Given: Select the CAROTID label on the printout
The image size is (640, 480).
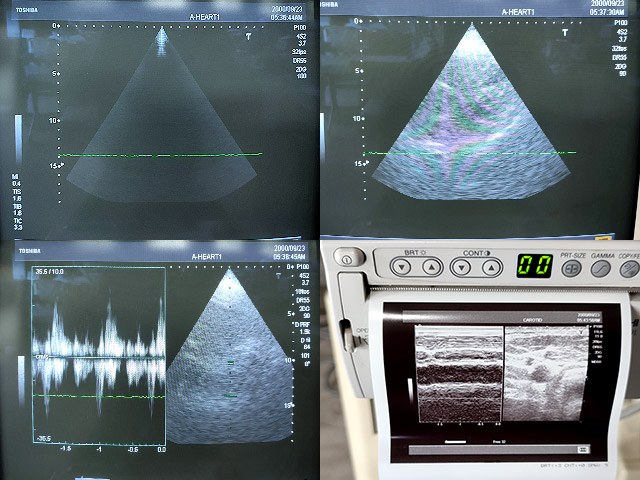Looking at the screenshot, I should pyautogui.click(x=532, y=320).
